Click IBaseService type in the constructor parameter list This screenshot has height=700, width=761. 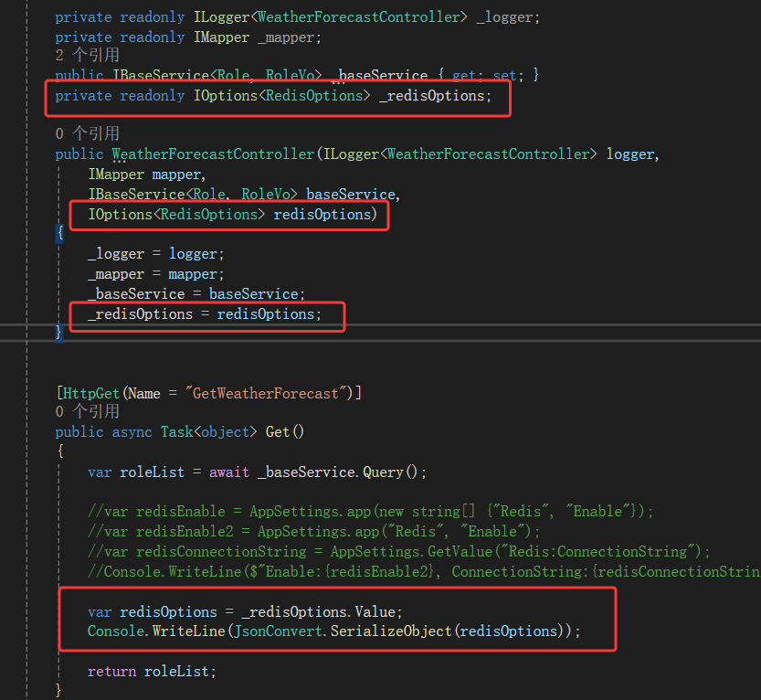pos(136,195)
